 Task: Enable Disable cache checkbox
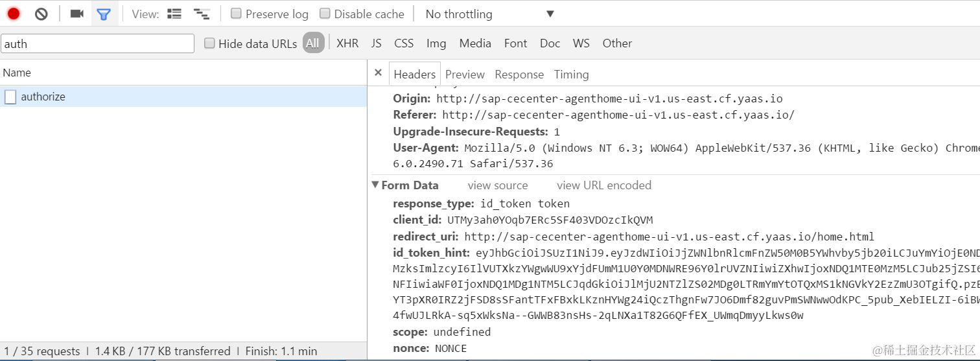click(325, 14)
